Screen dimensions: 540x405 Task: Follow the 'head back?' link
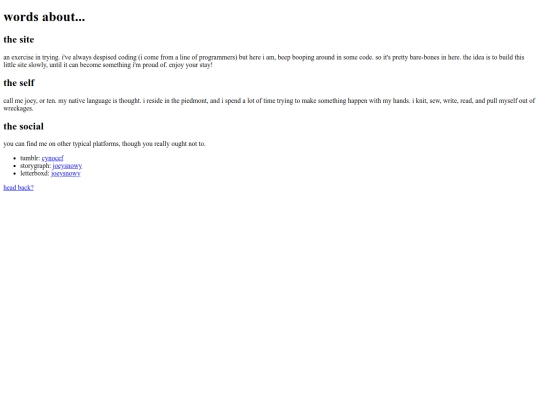19,187
